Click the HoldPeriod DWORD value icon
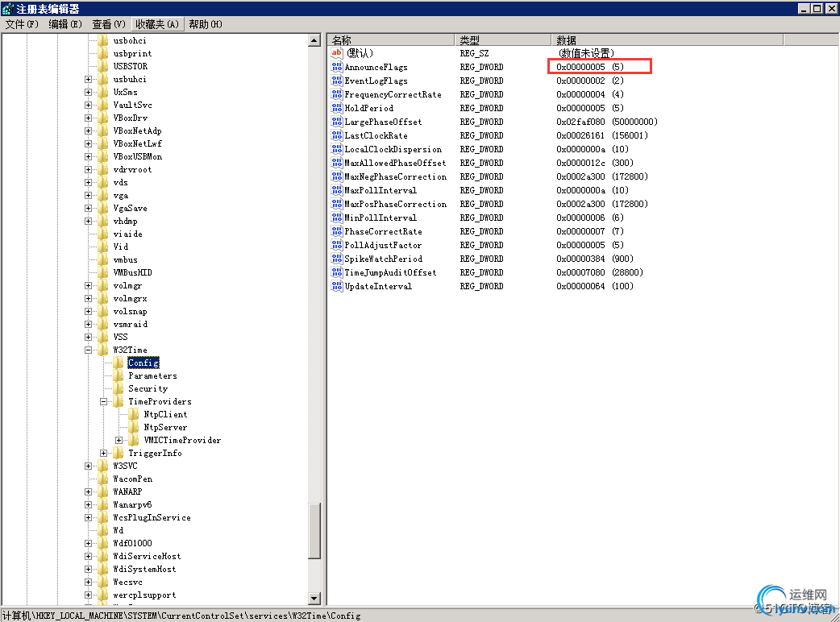840x622 pixels. tap(336, 108)
